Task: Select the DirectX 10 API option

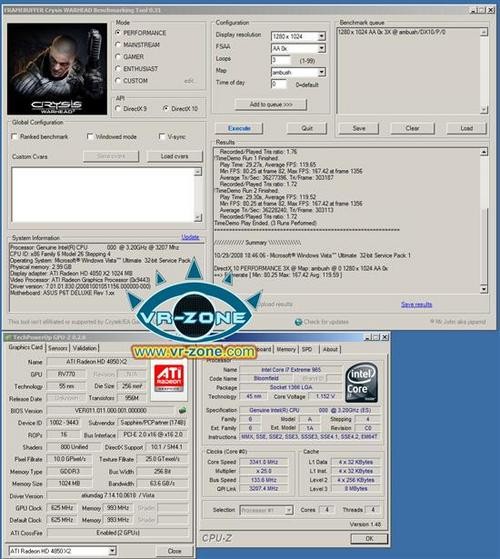Action: coord(165,109)
